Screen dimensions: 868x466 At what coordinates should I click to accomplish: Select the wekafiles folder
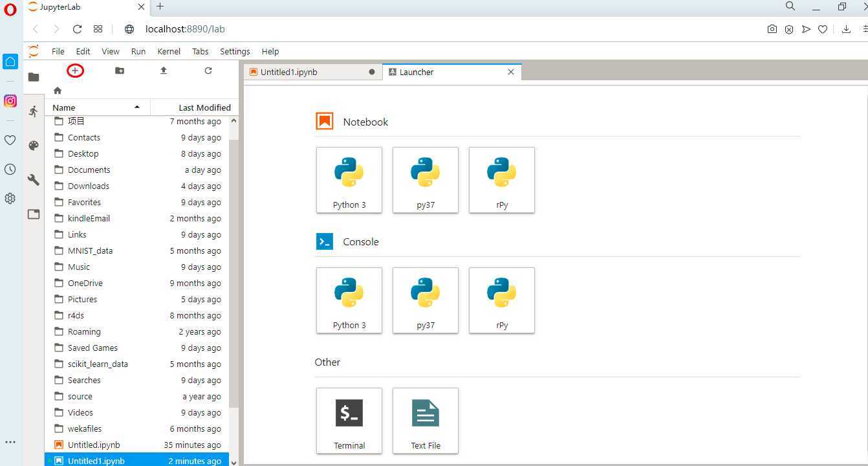137,428
